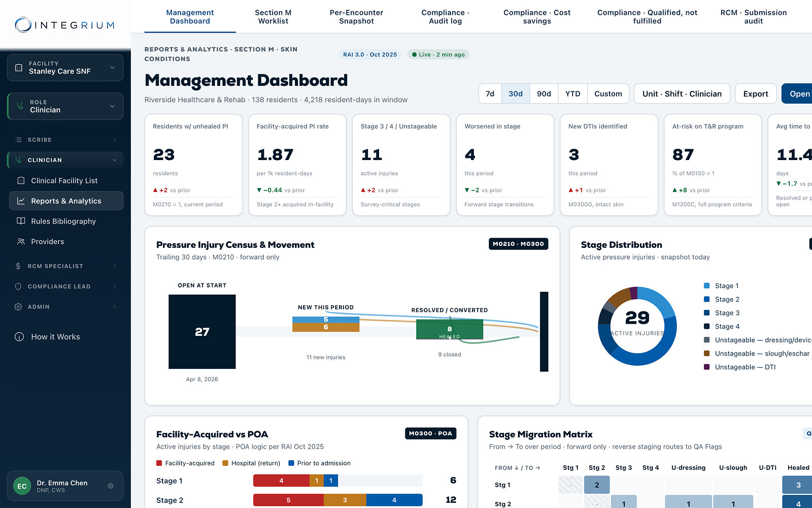This screenshot has height=508, width=812.
Task: Open the RCM Submission audit tab
Action: (x=754, y=17)
